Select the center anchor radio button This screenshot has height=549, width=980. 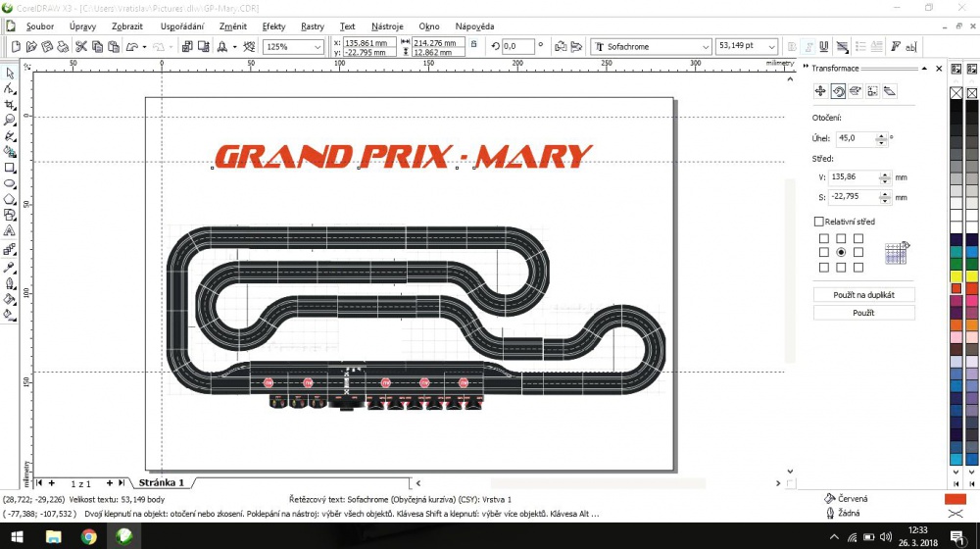(x=841, y=252)
